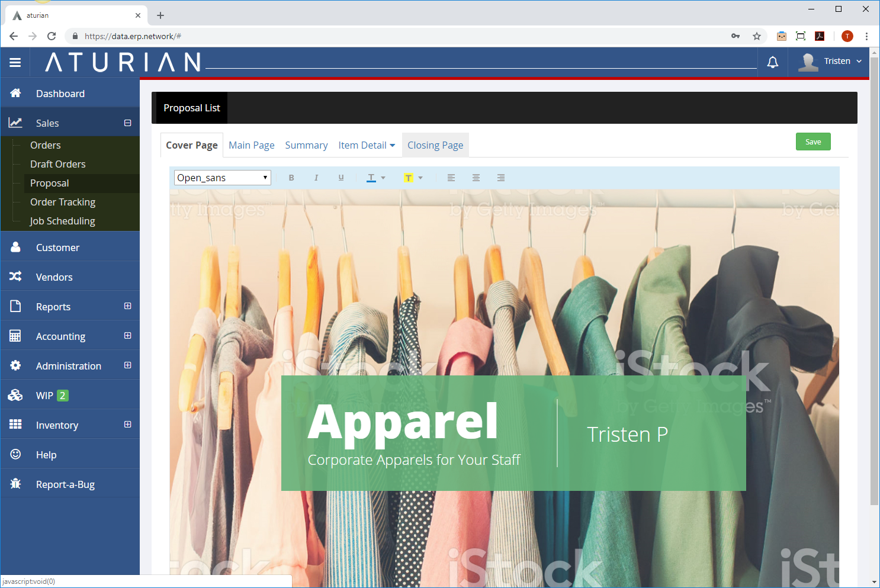
Task: Open the notifications bell
Action: 773,62
